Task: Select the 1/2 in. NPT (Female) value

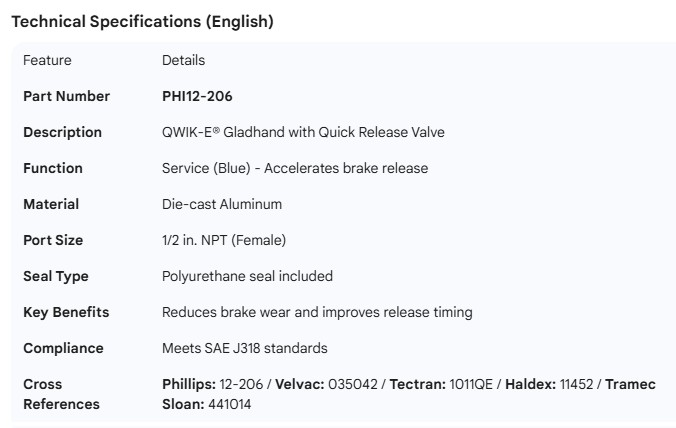Action: [x=224, y=240]
